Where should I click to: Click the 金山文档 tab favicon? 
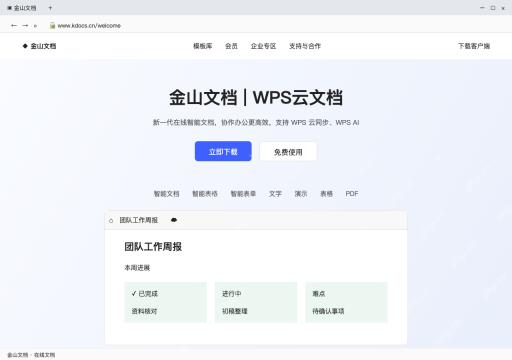click(9, 8)
